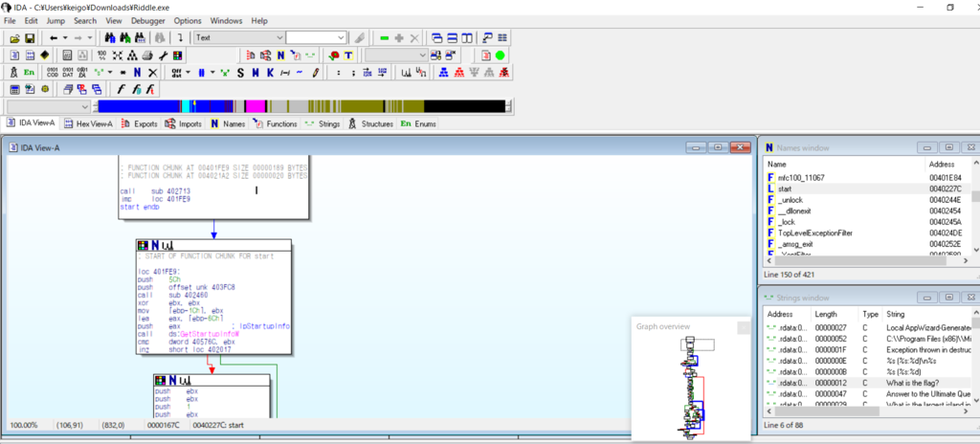Open the Jump menu
The width and height of the screenshot is (980, 444).
point(56,21)
